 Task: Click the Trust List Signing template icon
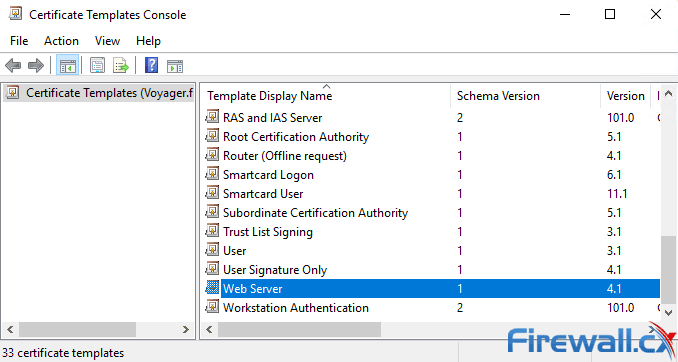pos(212,231)
